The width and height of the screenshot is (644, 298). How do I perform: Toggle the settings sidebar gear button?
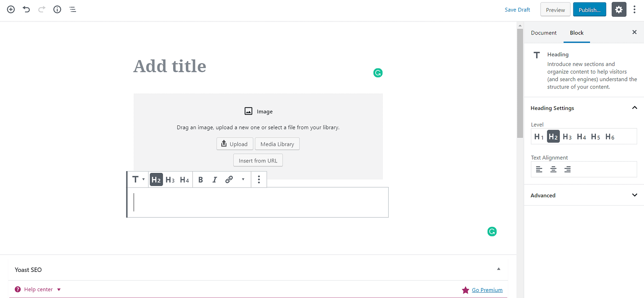point(619,9)
